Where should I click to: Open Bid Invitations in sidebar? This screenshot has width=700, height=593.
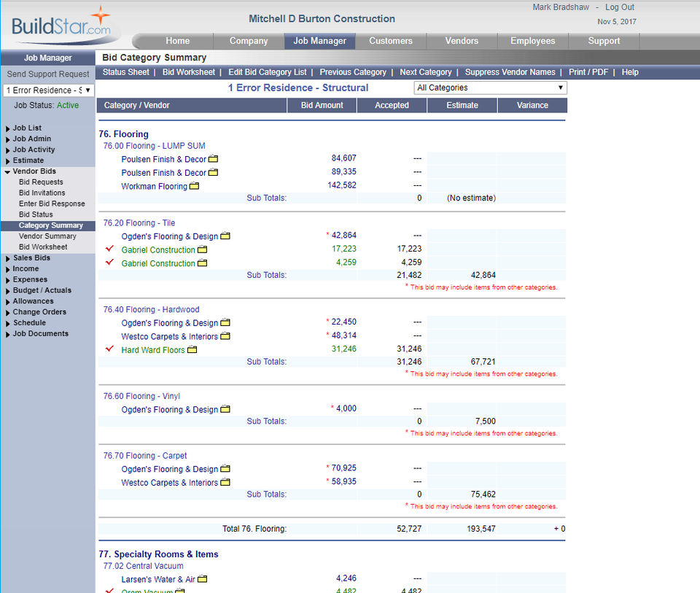pos(42,193)
